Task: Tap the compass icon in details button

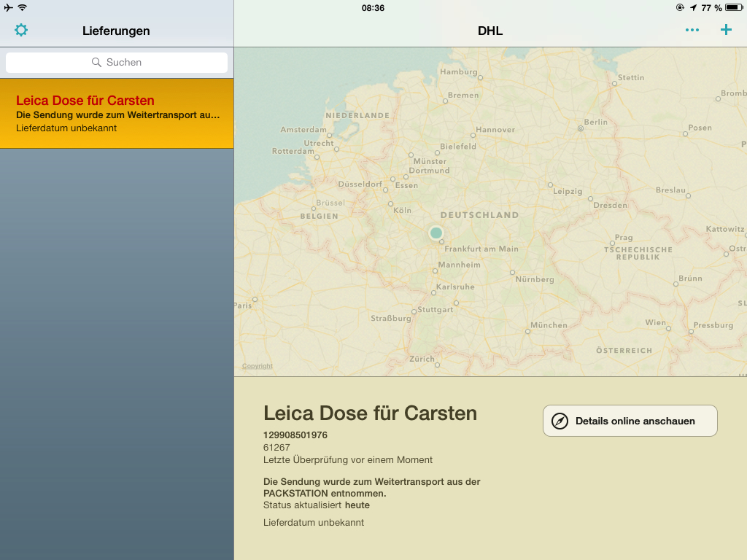Action: click(x=560, y=421)
